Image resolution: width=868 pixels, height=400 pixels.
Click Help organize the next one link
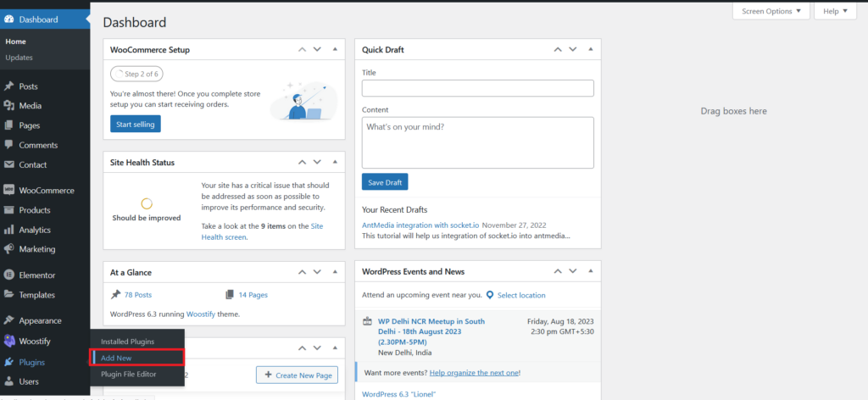click(x=475, y=373)
